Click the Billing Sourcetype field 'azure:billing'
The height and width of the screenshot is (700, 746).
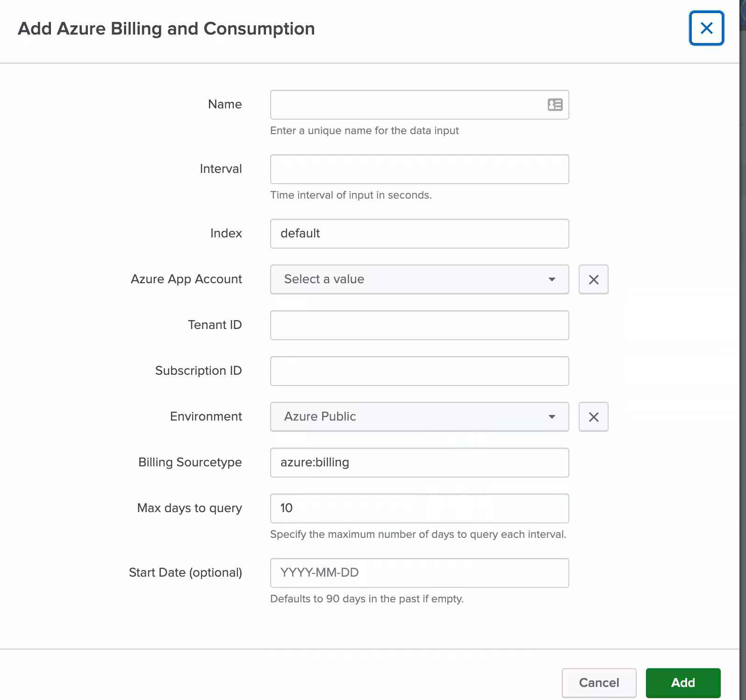click(419, 463)
